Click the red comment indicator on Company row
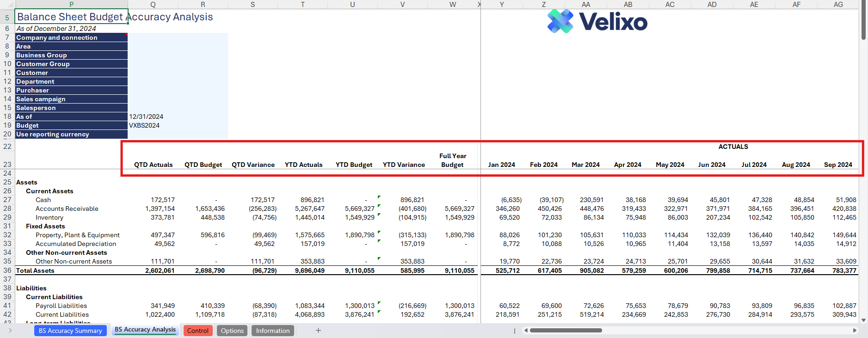 126,35
